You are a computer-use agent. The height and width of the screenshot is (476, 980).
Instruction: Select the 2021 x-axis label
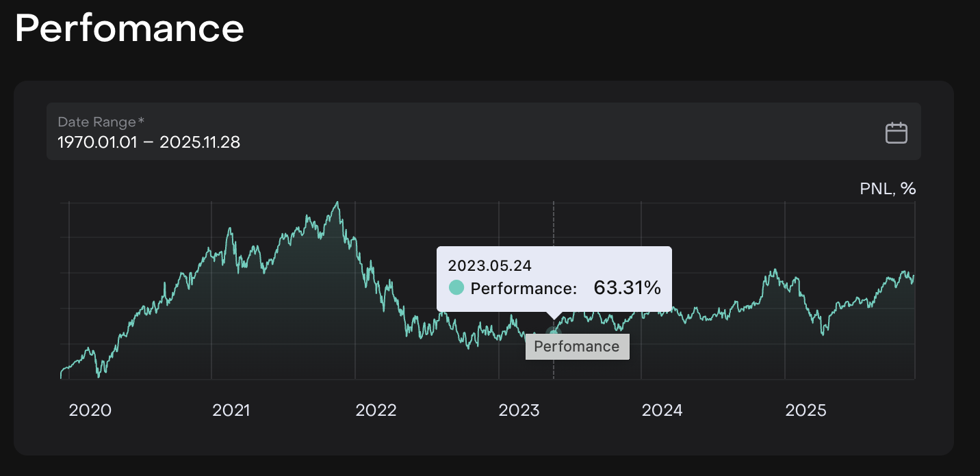tap(231, 410)
